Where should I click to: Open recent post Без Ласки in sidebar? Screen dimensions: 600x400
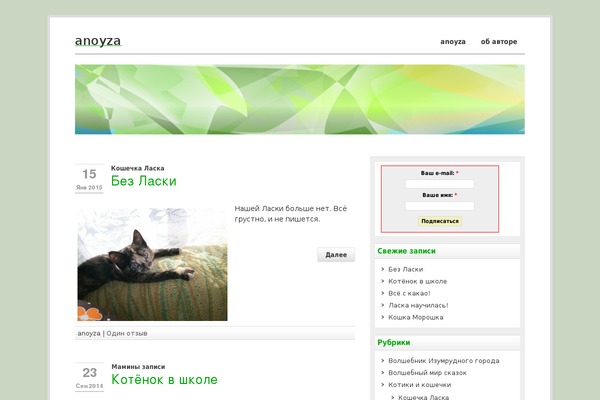(406, 269)
